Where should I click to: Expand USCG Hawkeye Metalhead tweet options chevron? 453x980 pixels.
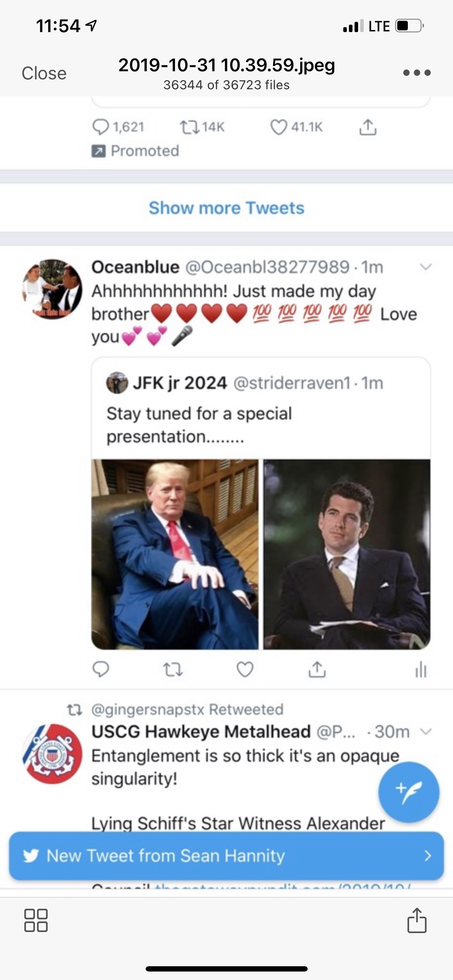(x=427, y=731)
